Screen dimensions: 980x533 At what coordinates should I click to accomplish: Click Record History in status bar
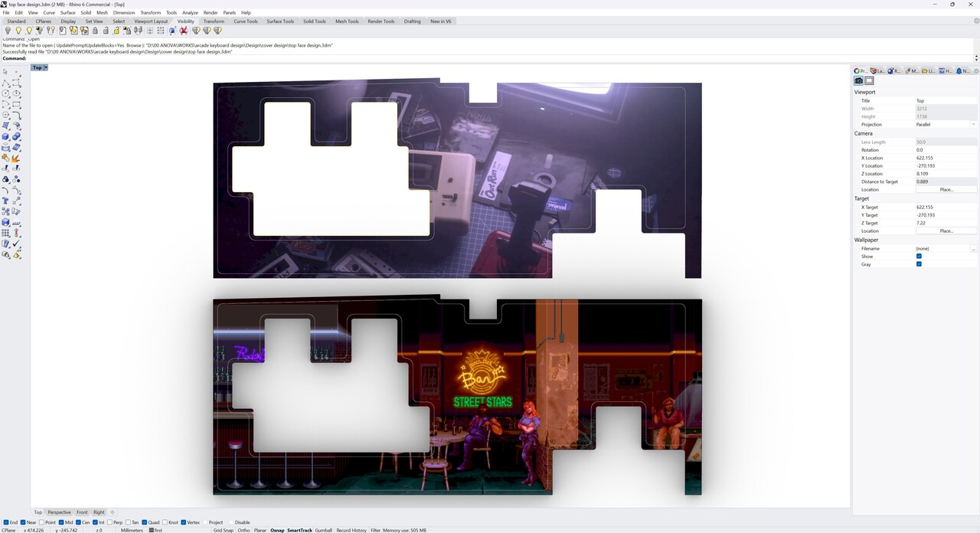pos(351,530)
